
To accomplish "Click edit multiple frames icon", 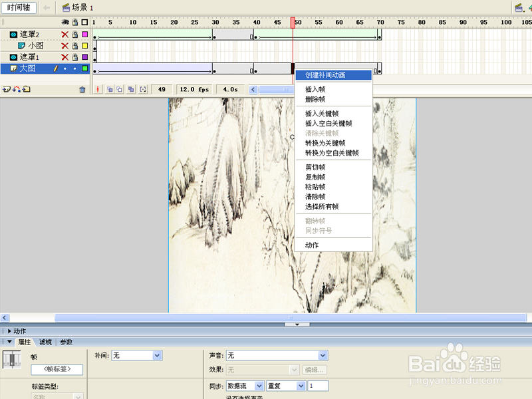I will [131, 89].
